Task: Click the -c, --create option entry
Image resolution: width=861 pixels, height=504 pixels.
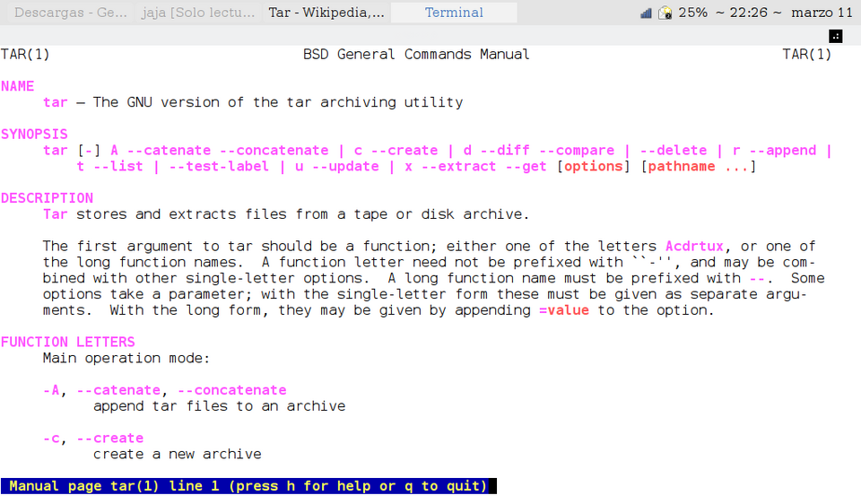Action: pyautogui.click(x=93, y=439)
